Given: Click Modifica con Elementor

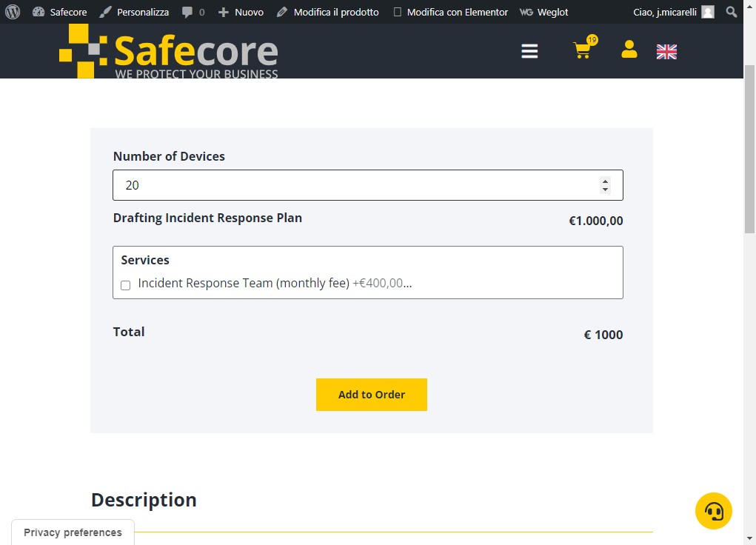Looking at the screenshot, I should [x=450, y=12].
